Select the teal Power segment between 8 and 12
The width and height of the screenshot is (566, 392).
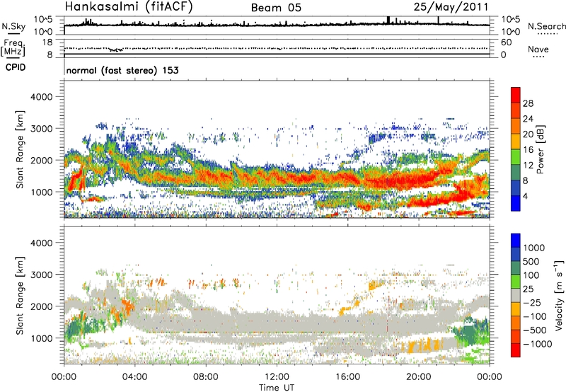point(516,173)
